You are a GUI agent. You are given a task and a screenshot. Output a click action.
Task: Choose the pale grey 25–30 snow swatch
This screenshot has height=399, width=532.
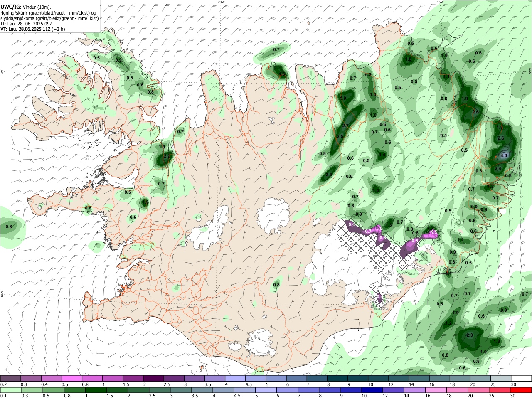tap(500, 378)
